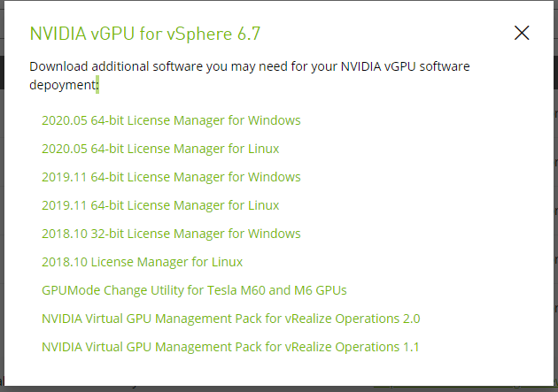Viewport: 558px width, 392px height.
Task: Open 2020.05 64-bit License Manager for Linux link
Action: [160, 149]
